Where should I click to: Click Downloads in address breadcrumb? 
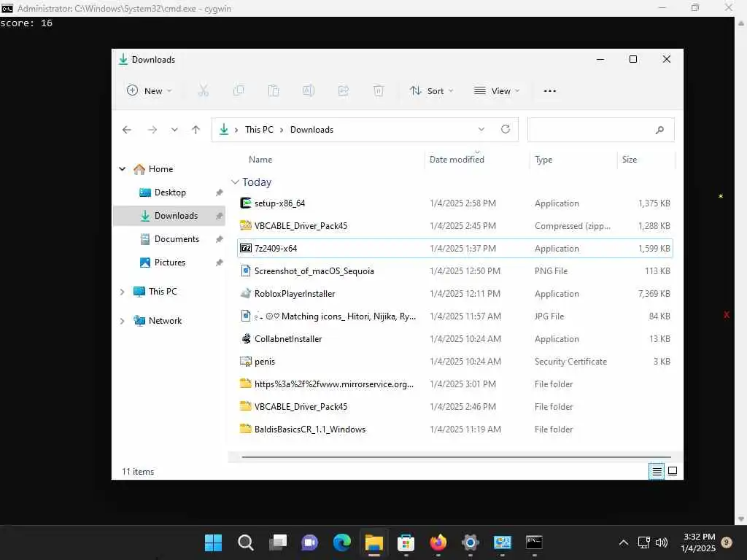311,130
